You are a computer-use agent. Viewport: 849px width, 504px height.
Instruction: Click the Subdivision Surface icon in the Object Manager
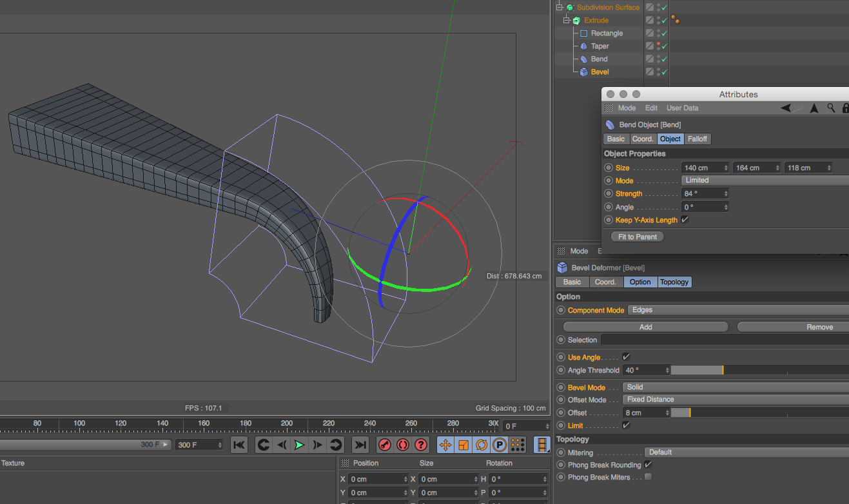point(570,7)
